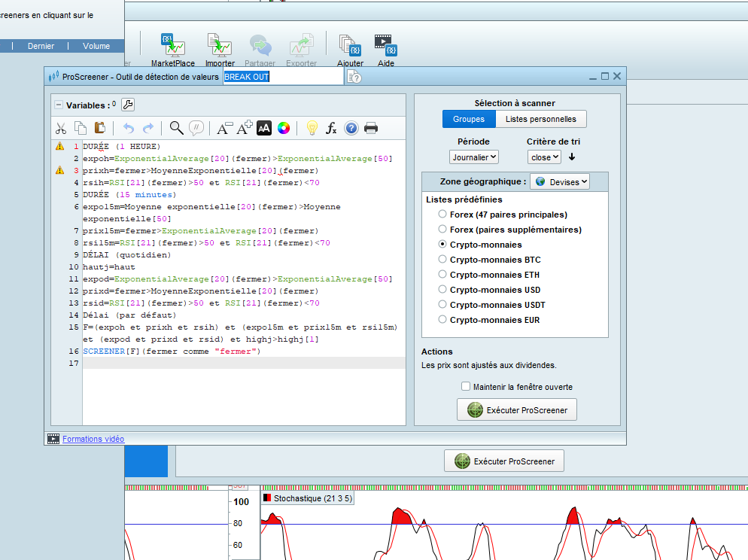This screenshot has width=748, height=560.
Task: Click Exécuter ProScreener button inside the dialog
Action: coord(517,410)
